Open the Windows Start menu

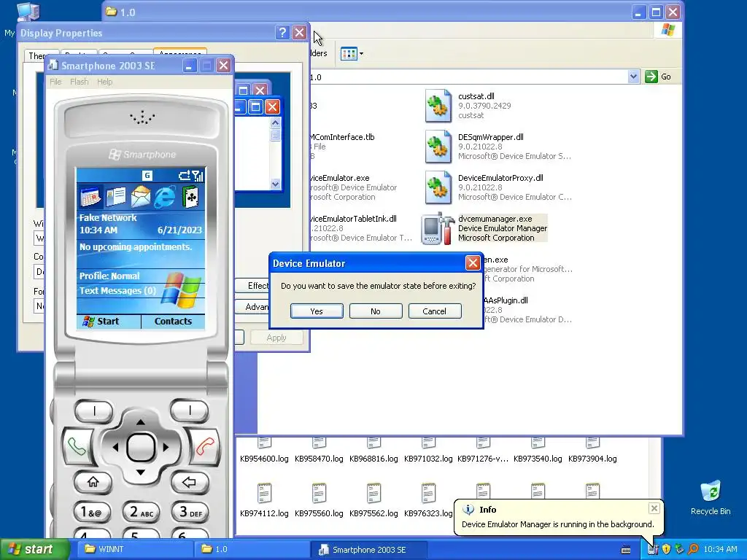[x=34, y=550]
